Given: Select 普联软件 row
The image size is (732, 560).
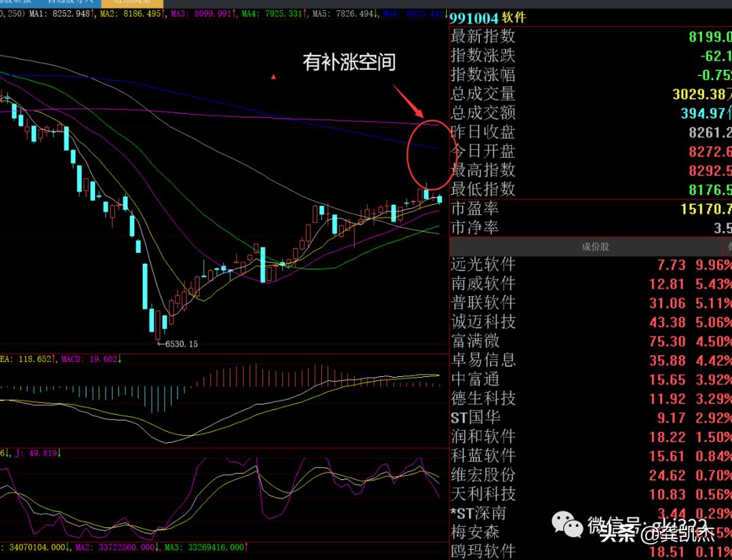Looking at the screenshot, I should 591,303.
